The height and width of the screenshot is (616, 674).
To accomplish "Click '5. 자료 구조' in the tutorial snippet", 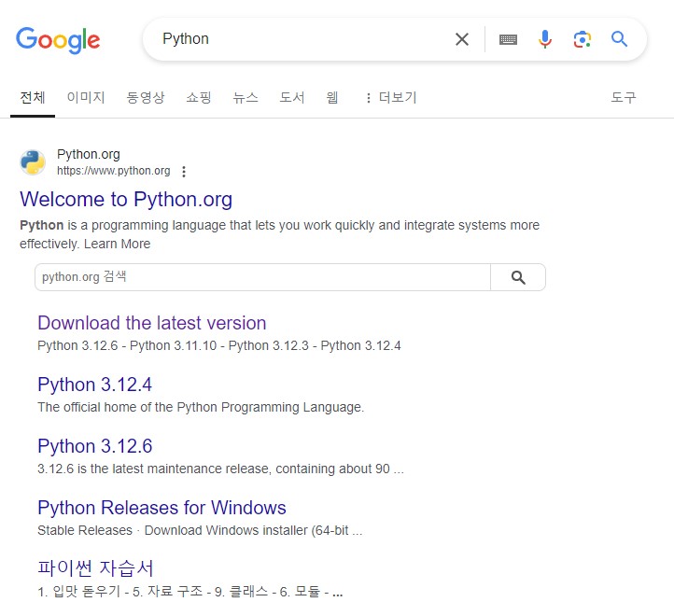I will pyautogui.click(x=167, y=592).
